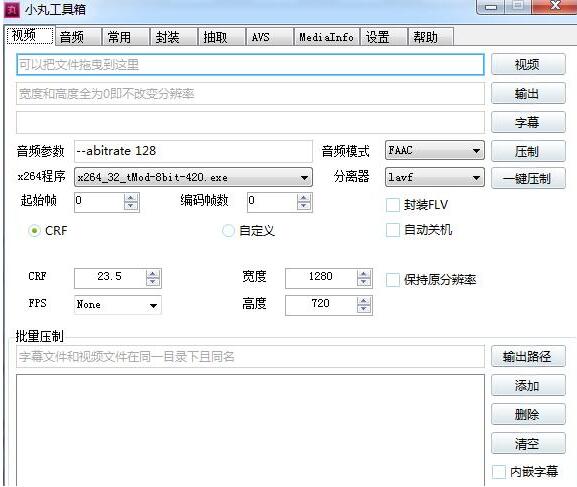The image size is (577, 487).
Task: Click the 小丸工具箱 app icon in title bar
Action: [x=12, y=10]
